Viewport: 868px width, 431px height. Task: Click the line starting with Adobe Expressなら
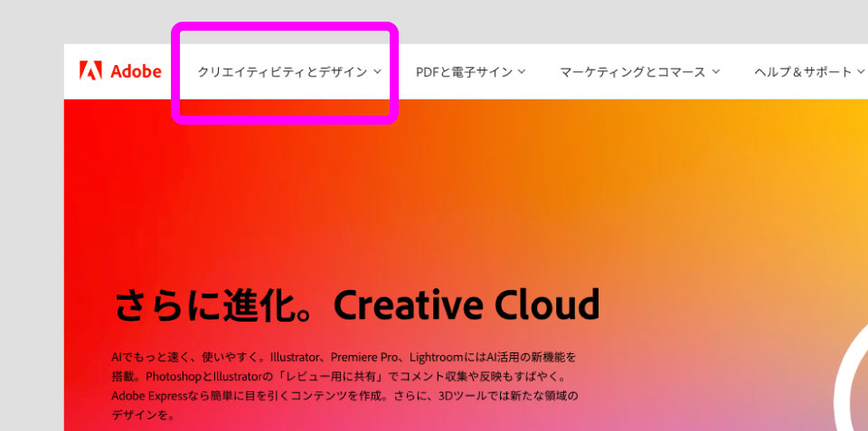tap(344, 396)
